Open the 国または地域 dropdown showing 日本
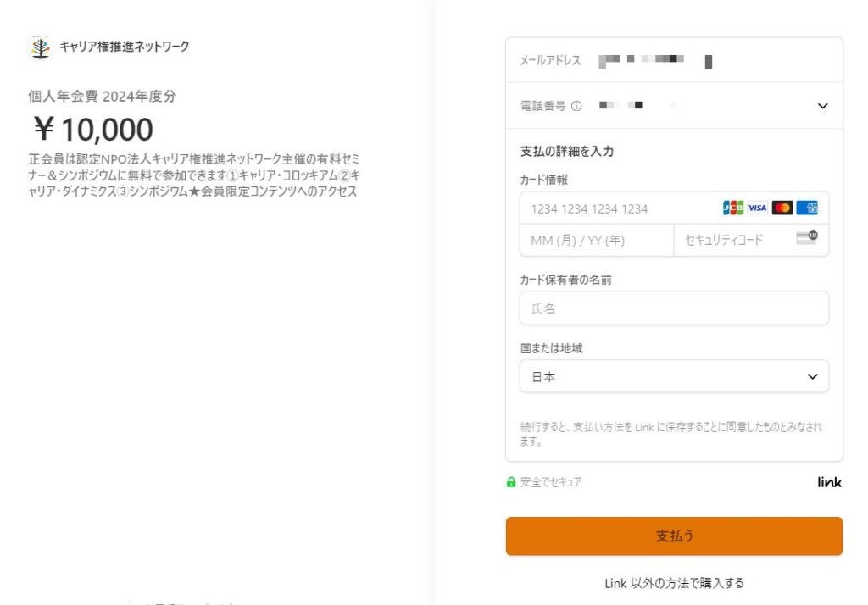The image size is (868, 605). [674, 376]
